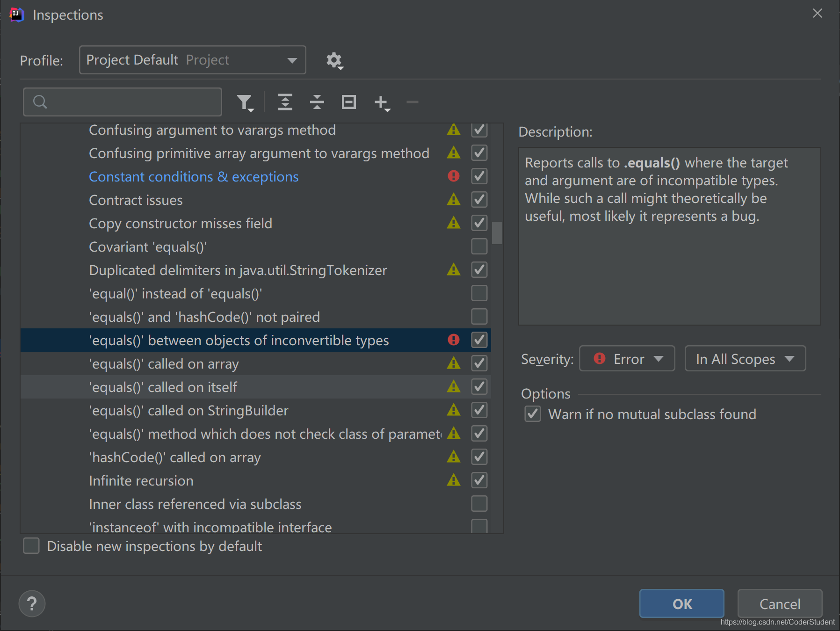Select "'hashCode()' called on array" inspection
This screenshot has height=631, width=840.
coord(255,457)
